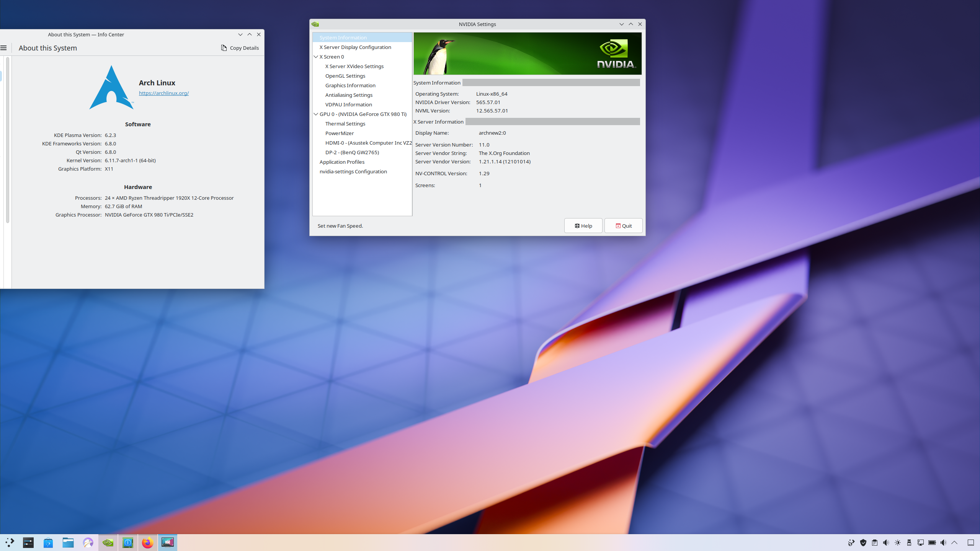980x551 pixels.
Task: Minimize the NVIDIA Settings window
Action: 622,24
